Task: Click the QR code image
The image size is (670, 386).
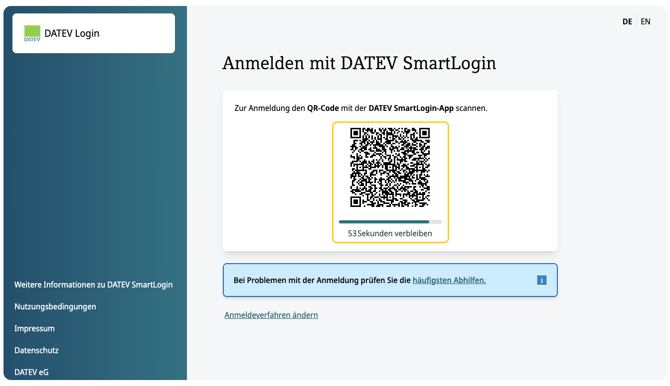Action: point(390,168)
